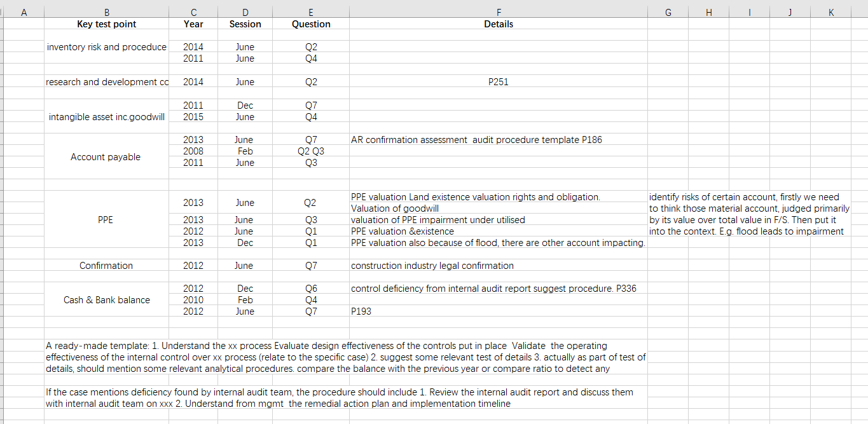Select the cell with "Q2 Q3"
Viewport: 868px width, 424px height.
pos(310,151)
